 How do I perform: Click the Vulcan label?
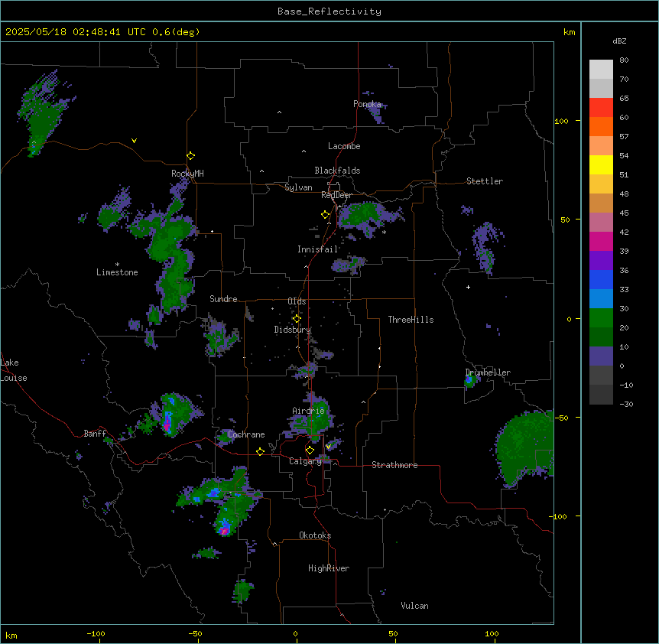coord(415,606)
